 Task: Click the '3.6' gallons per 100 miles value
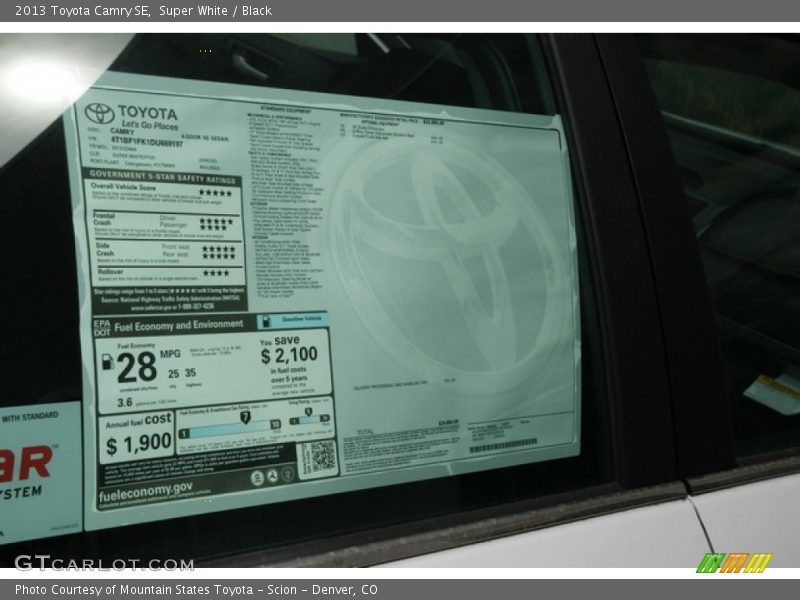tap(124, 403)
